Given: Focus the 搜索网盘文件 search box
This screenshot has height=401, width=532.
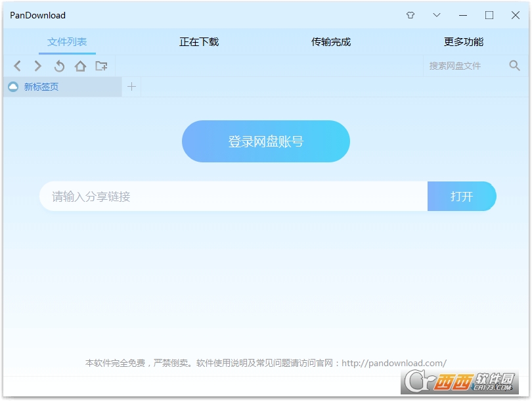Looking at the screenshot, I should coord(465,66).
